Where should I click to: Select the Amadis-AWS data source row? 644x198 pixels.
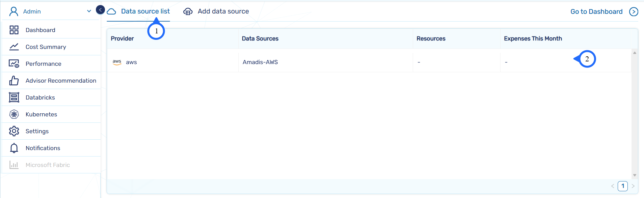click(x=260, y=62)
